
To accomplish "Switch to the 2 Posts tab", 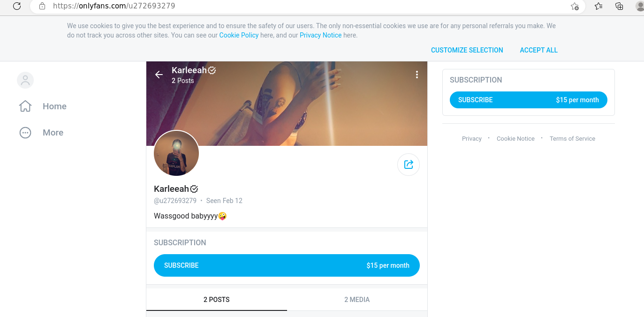I will point(217,300).
